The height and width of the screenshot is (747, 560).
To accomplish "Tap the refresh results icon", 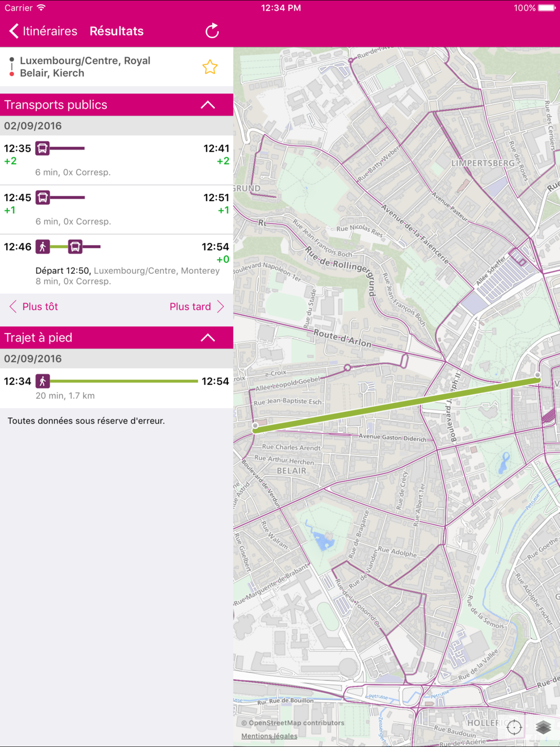I will point(212,31).
